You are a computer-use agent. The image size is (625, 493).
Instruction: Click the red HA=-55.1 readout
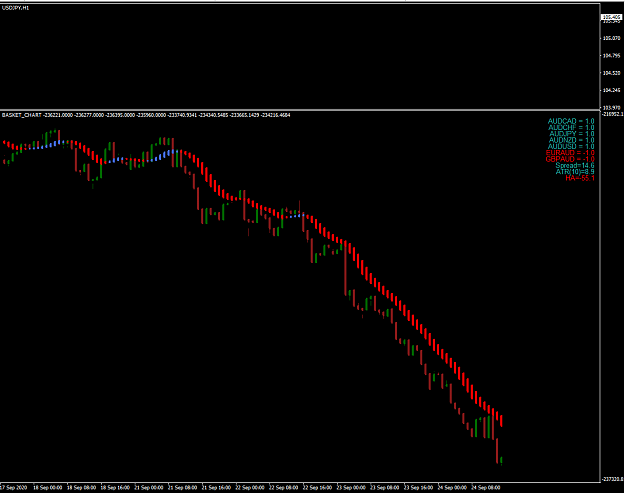(x=580, y=178)
